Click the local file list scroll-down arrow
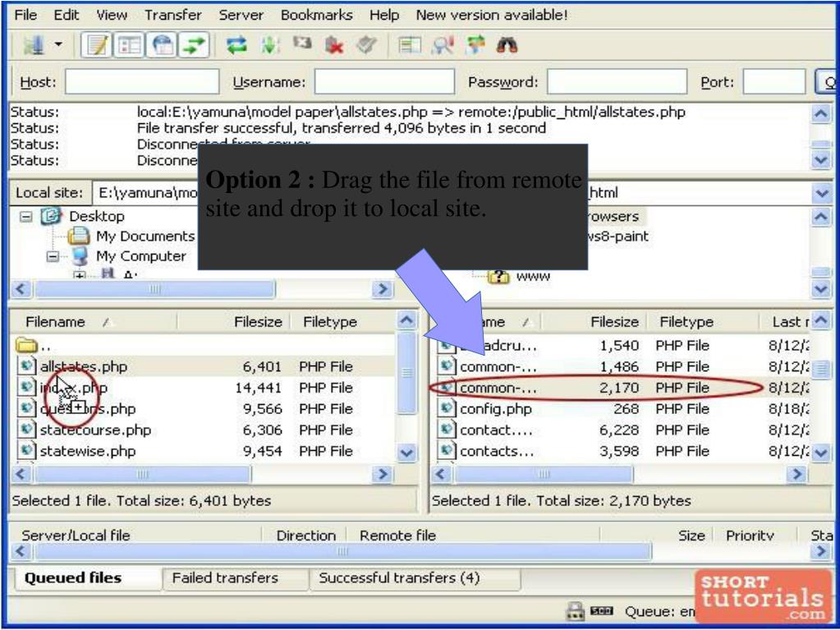 406,453
